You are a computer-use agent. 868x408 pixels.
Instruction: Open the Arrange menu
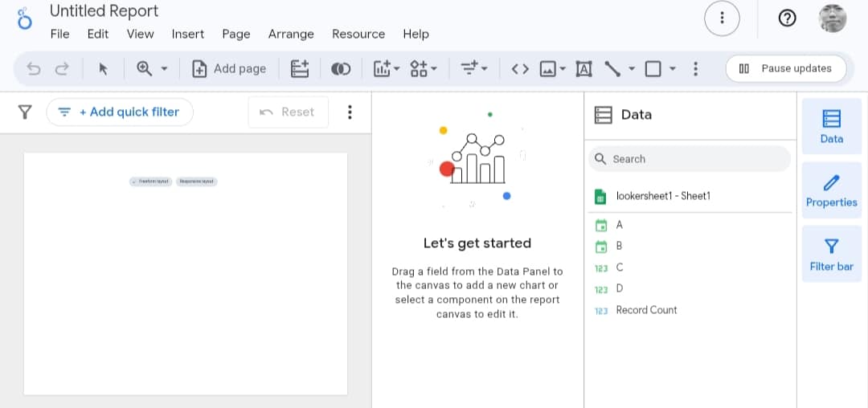pyautogui.click(x=291, y=34)
